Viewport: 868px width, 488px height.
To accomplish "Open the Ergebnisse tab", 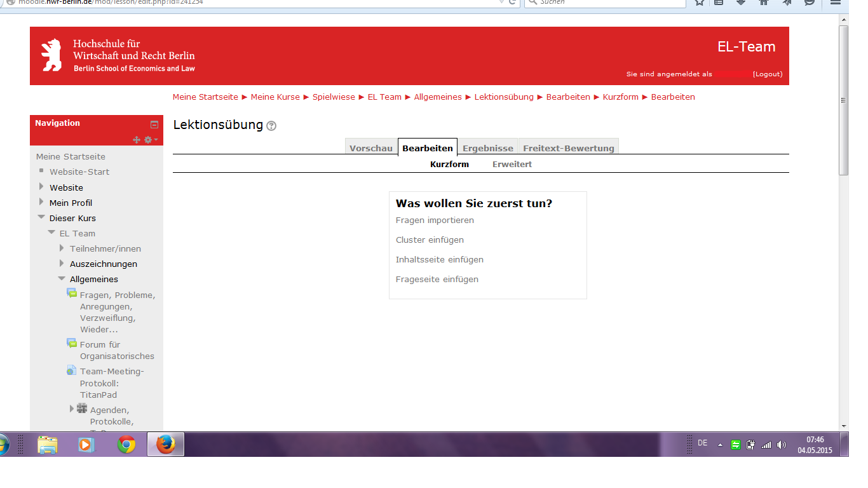I will (x=487, y=148).
